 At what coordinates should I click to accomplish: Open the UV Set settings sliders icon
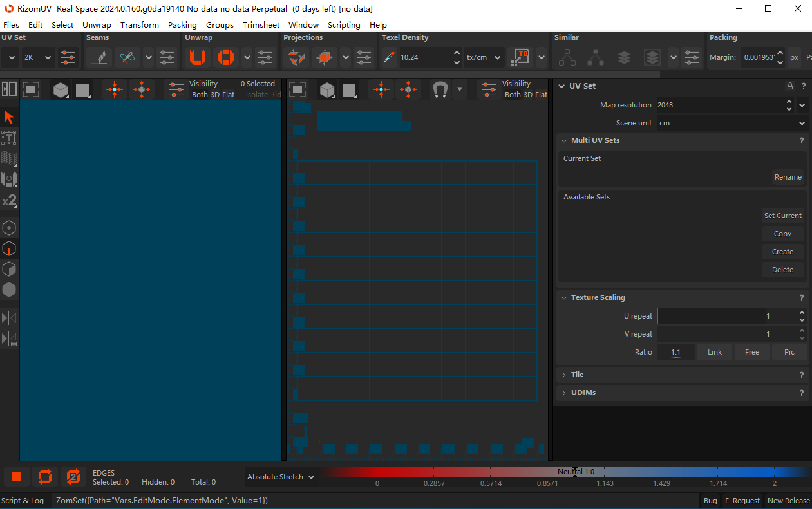point(68,57)
